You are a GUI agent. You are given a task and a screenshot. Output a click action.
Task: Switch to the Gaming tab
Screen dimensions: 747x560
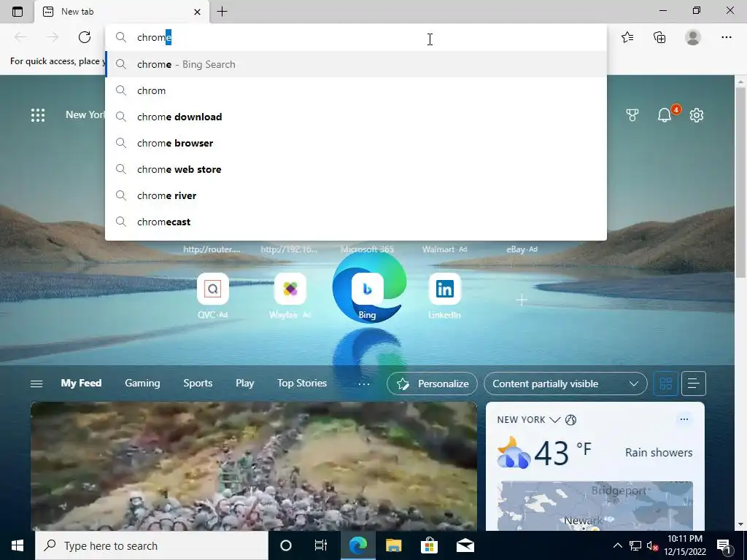(142, 383)
